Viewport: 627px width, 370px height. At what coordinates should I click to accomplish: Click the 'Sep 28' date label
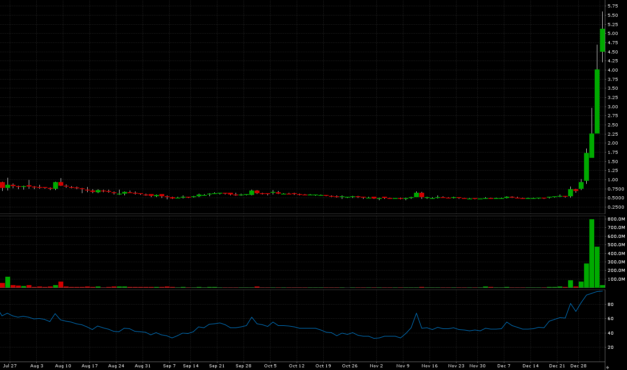(243, 366)
